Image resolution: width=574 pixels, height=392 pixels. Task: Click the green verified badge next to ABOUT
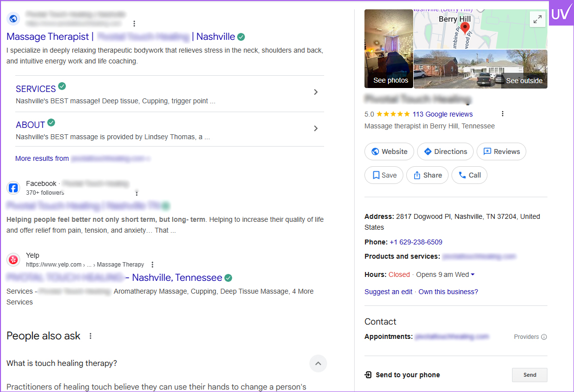point(51,122)
